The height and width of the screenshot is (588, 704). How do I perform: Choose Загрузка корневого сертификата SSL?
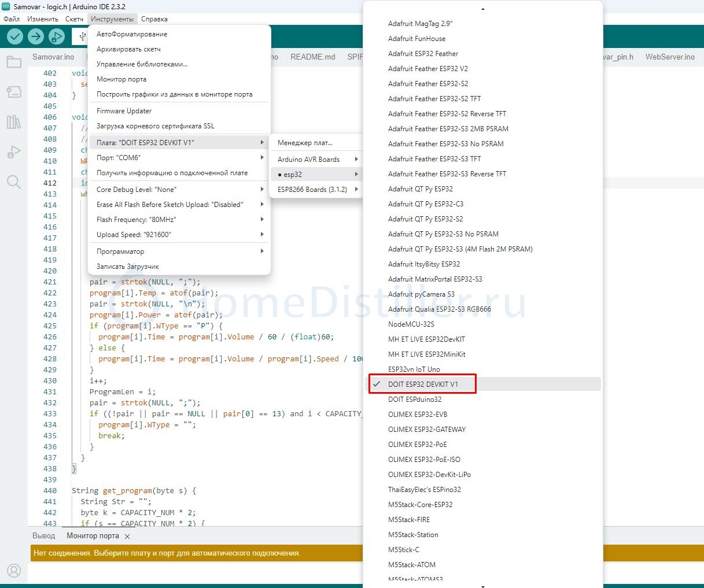pyautogui.click(x=179, y=126)
